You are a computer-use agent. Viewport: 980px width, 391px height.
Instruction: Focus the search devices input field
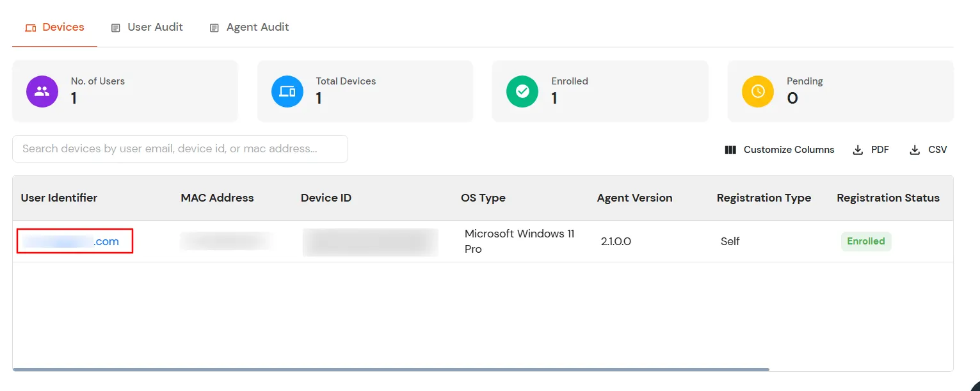pos(180,148)
